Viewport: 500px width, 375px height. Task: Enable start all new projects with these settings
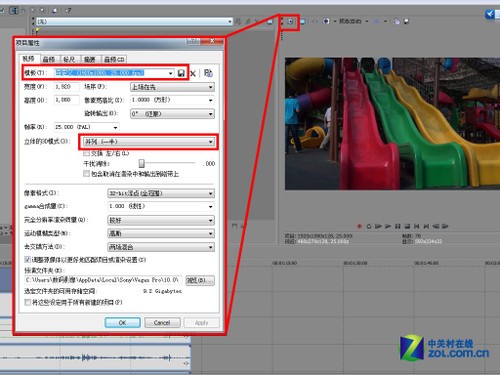pos(28,302)
